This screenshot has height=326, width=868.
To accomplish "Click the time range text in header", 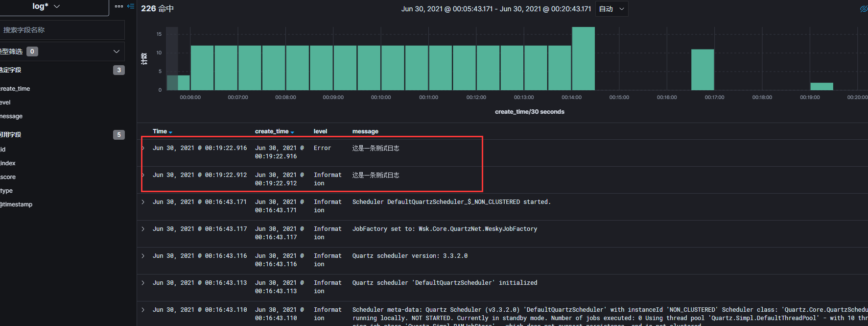I will [x=496, y=9].
